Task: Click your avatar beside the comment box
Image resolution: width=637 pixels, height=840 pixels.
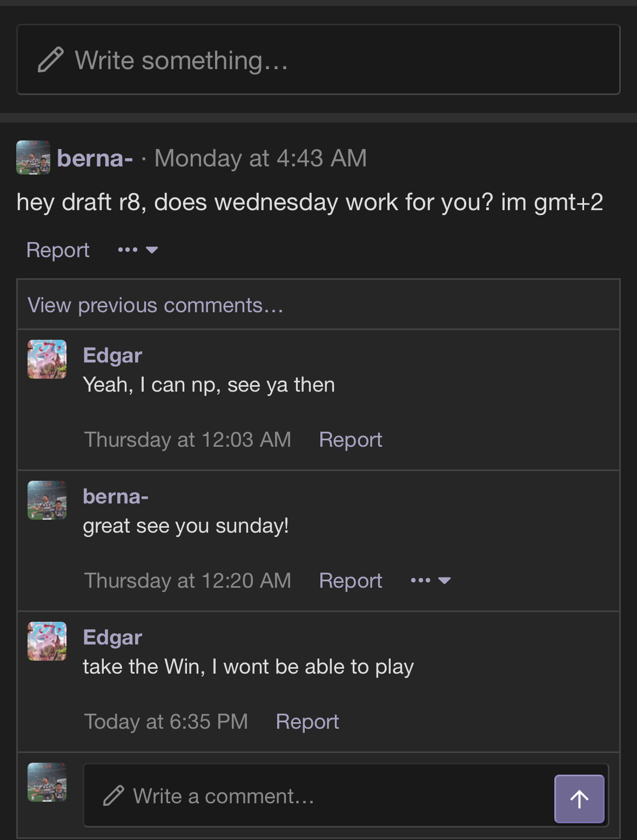Action: [47, 782]
